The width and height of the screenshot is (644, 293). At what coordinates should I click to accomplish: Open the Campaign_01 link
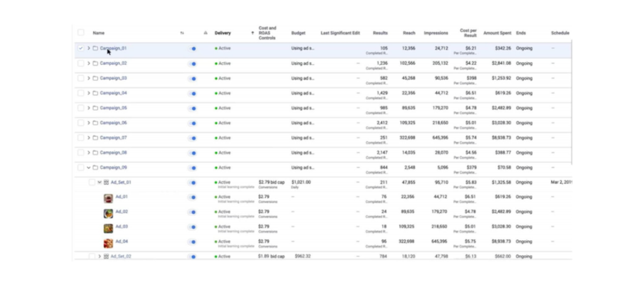point(114,49)
